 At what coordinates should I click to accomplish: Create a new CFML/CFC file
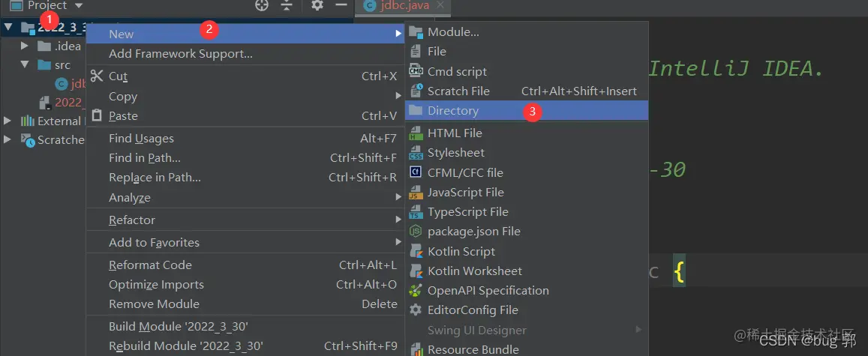click(527, 172)
